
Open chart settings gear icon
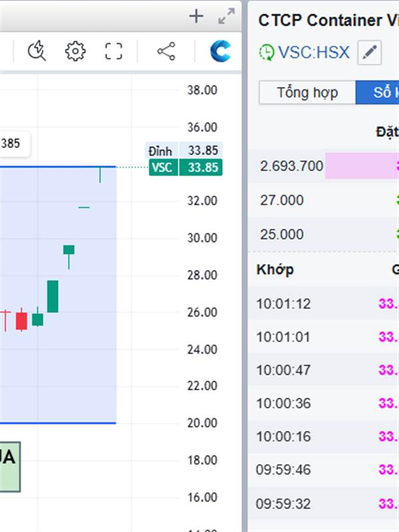[75, 51]
